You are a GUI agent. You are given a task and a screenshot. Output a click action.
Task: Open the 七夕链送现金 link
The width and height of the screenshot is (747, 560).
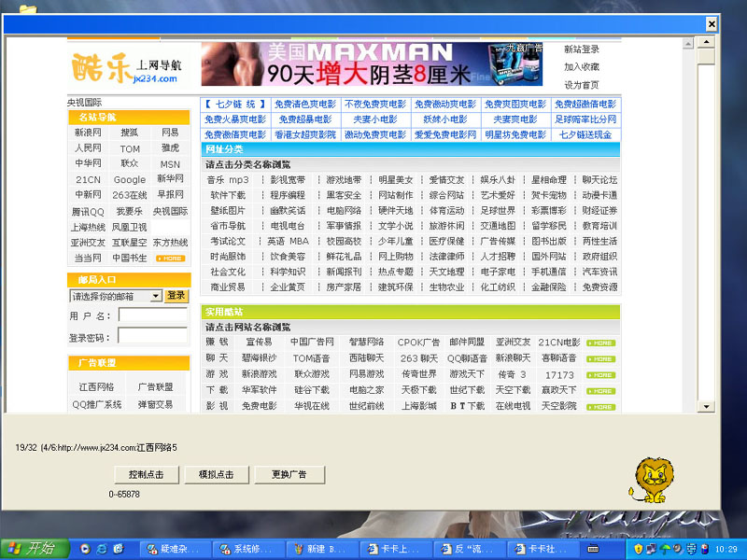pos(585,134)
